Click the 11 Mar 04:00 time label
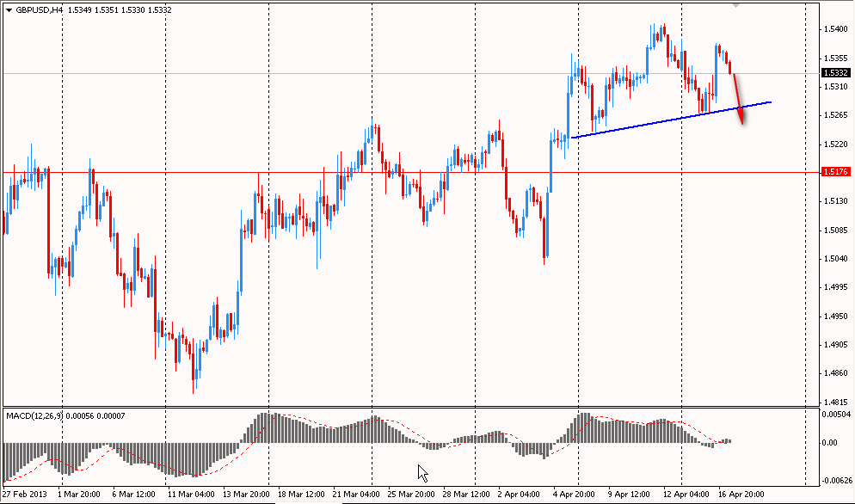The image size is (855, 504). (192, 495)
